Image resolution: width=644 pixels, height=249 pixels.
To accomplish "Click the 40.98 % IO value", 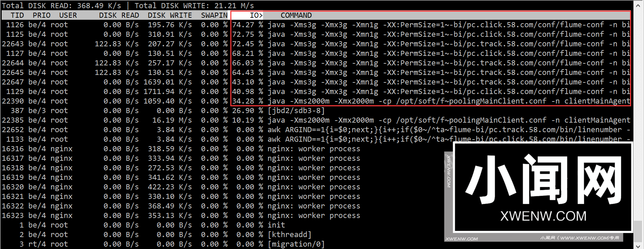I will pos(248,92).
